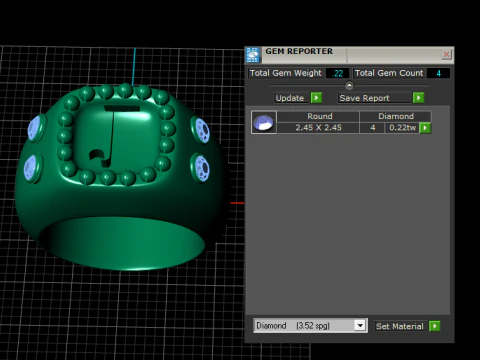Select the upper-right gem on the ring
The image size is (480, 360).
point(201,130)
